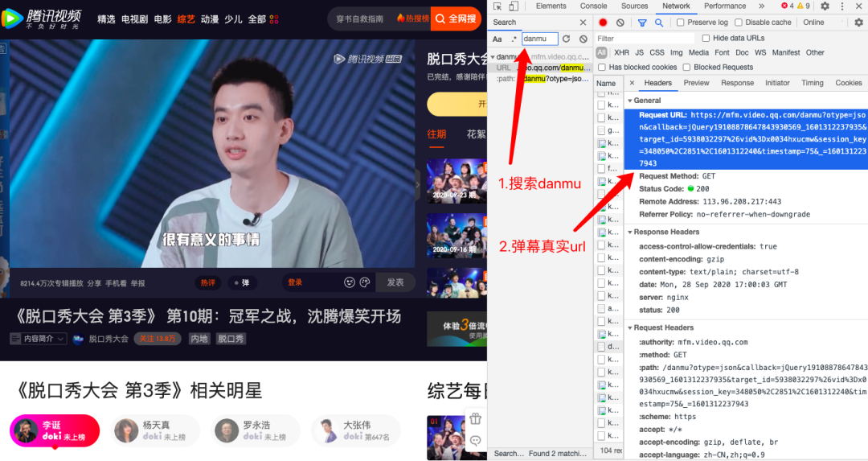Screen dimensions: 868x461
Task: Open the Preview tab of the request
Action: [x=696, y=83]
